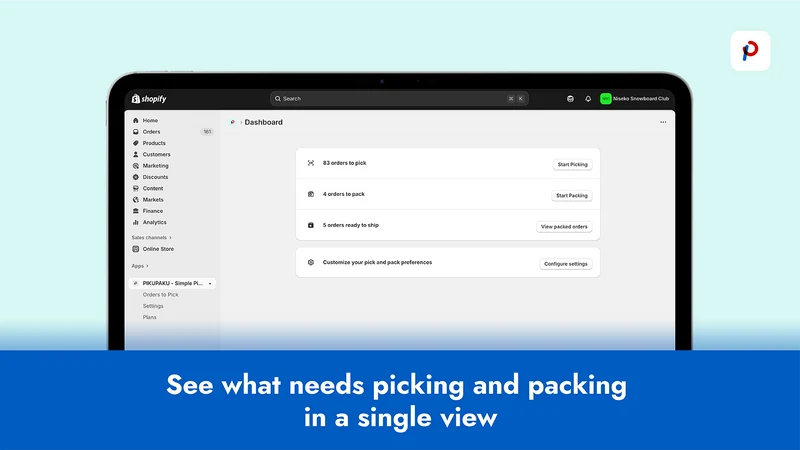The height and width of the screenshot is (450, 800).
Task: Open the PIKUPAKU app pin dropdown
Action: pos(210,283)
